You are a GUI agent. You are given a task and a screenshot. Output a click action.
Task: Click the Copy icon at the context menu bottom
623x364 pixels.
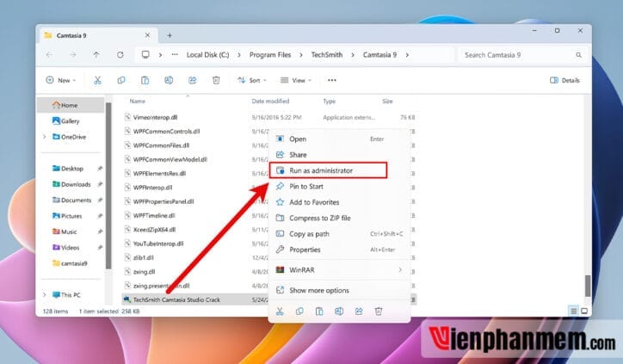click(x=299, y=312)
